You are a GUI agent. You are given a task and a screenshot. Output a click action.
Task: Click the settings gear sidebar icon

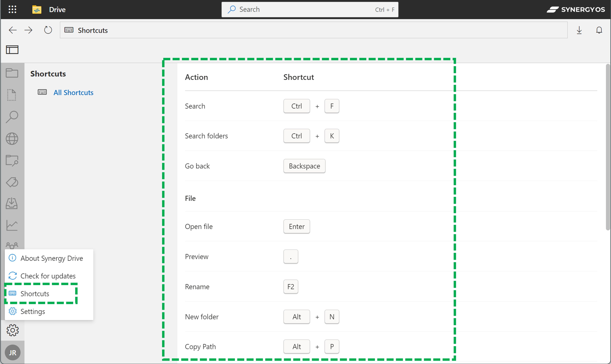13,330
